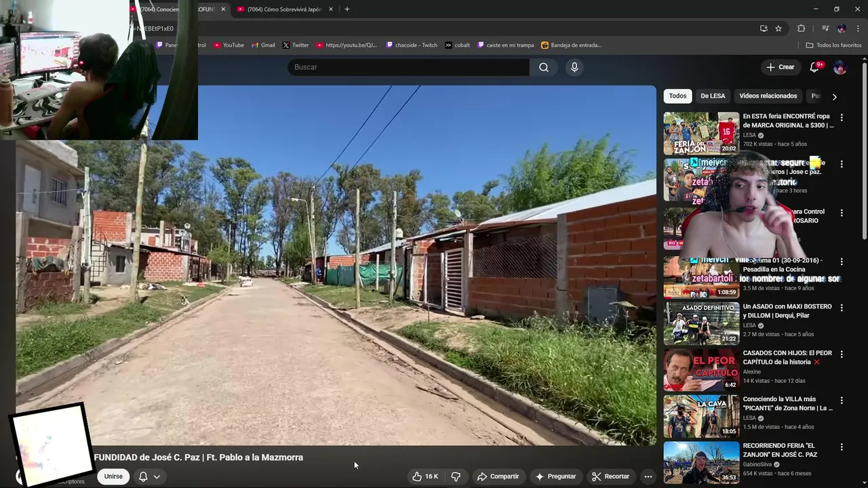Open Chrome profile avatar in toolbar

tap(842, 28)
